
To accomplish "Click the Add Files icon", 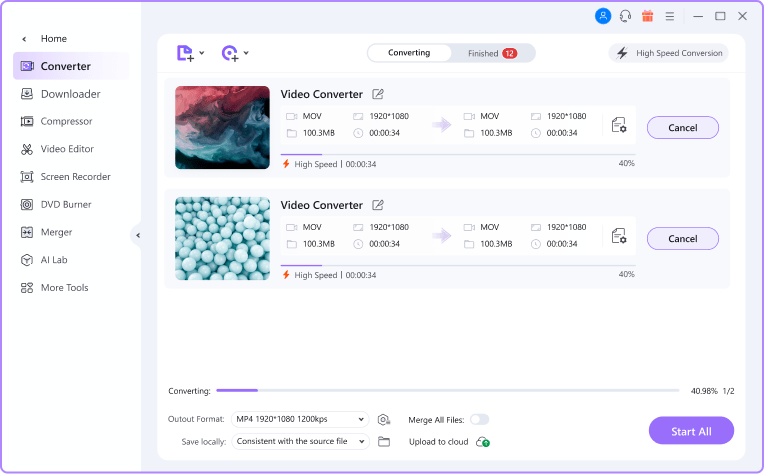I will (x=184, y=53).
